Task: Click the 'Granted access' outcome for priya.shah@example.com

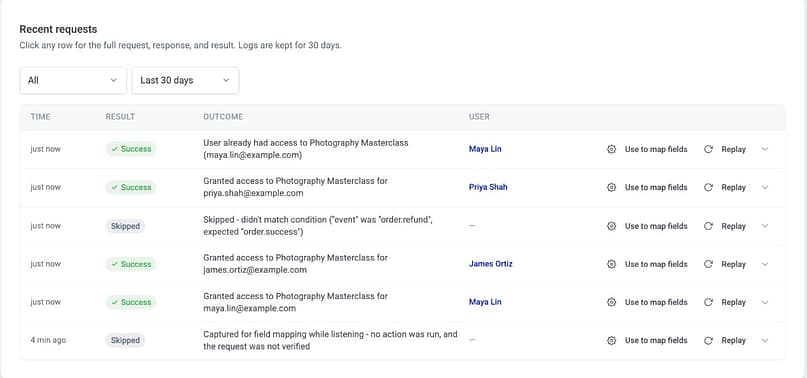Action: tap(295, 187)
